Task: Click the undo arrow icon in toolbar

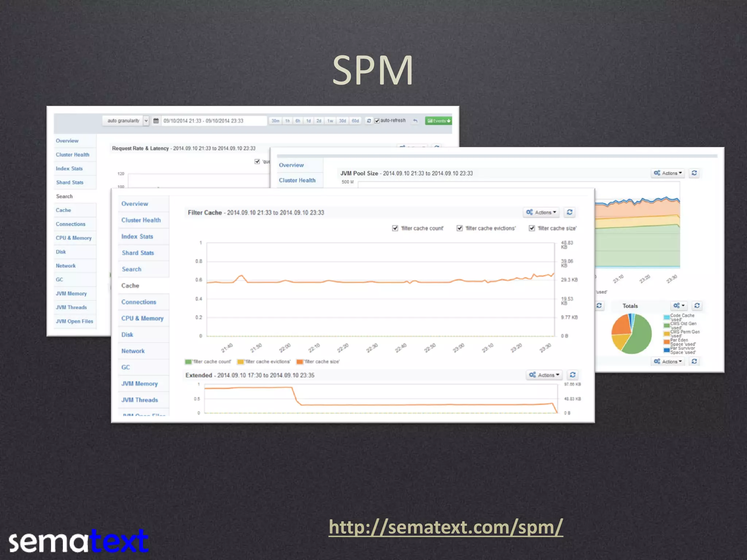Action: 415,121
